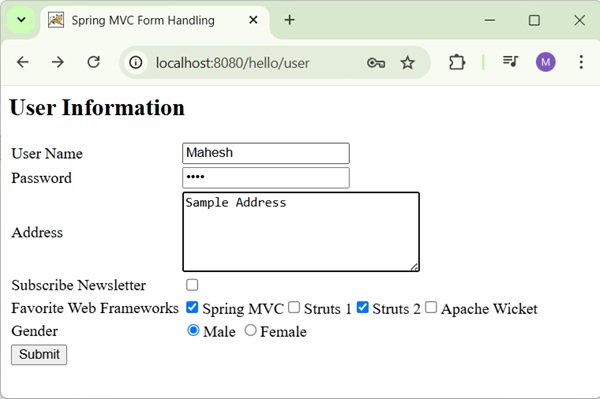This screenshot has height=399, width=600.
Task: Open the media controls icon
Action: click(x=510, y=61)
